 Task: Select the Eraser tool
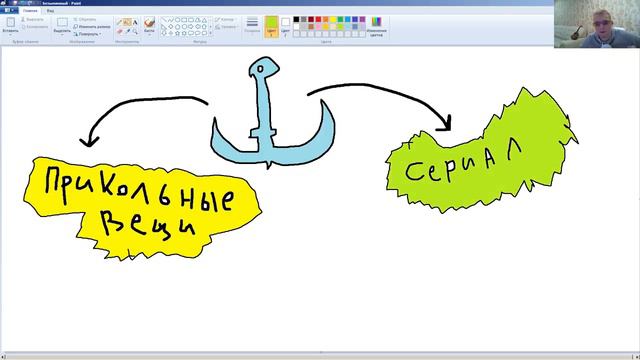pos(120,31)
